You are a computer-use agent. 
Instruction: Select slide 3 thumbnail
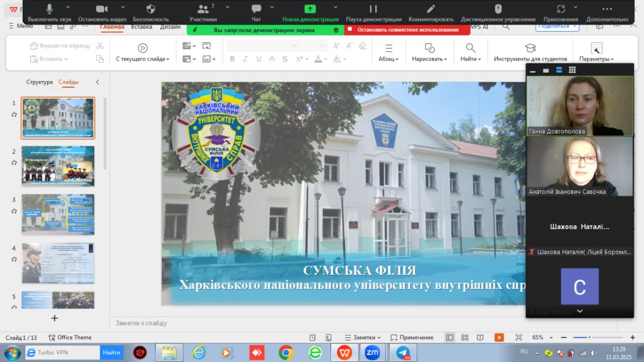[58, 214]
